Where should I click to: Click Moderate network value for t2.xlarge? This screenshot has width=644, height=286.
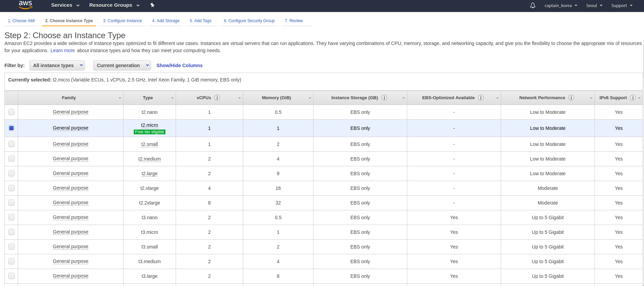click(548, 188)
